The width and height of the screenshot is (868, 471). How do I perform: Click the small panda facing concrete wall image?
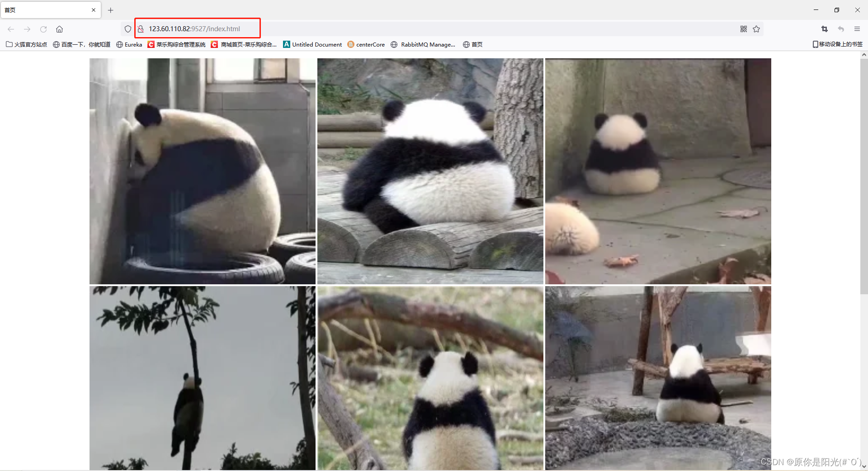tap(658, 171)
